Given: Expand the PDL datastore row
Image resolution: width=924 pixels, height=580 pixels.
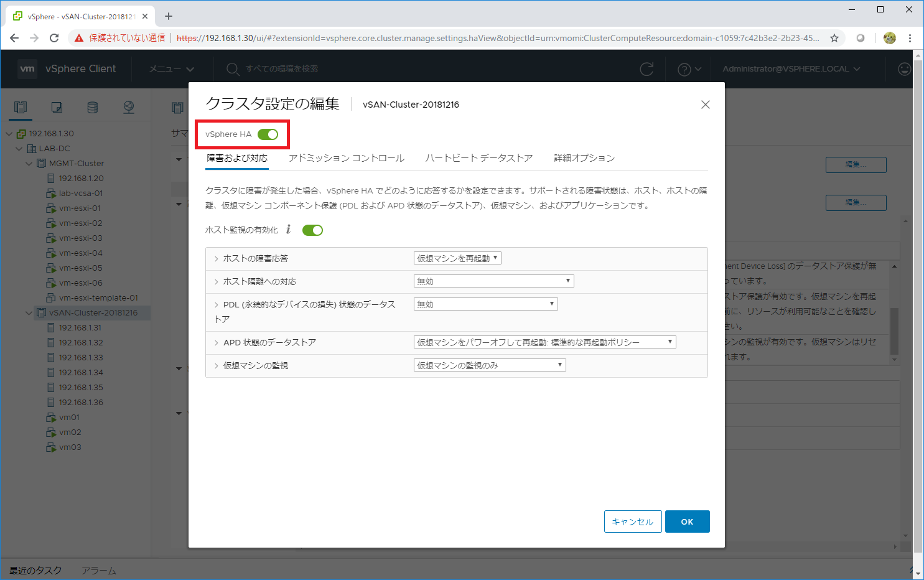Looking at the screenshot, I should pyautogui.click(x=217, y=305).
